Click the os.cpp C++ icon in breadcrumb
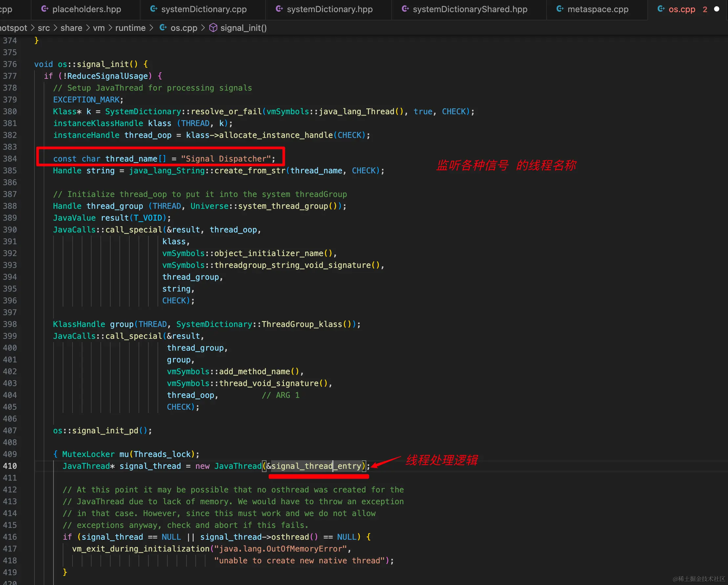Viewport: 728px width, 585px height. 163,28
